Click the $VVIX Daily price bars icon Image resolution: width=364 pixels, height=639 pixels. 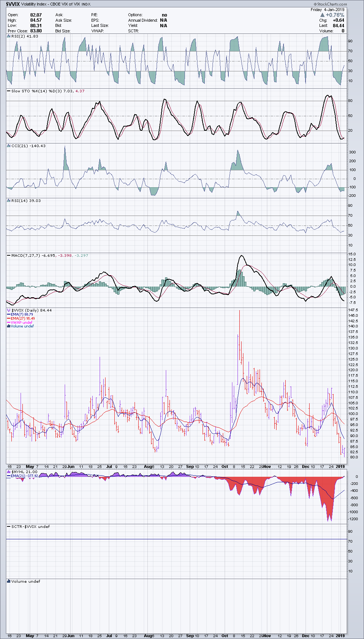8,310
